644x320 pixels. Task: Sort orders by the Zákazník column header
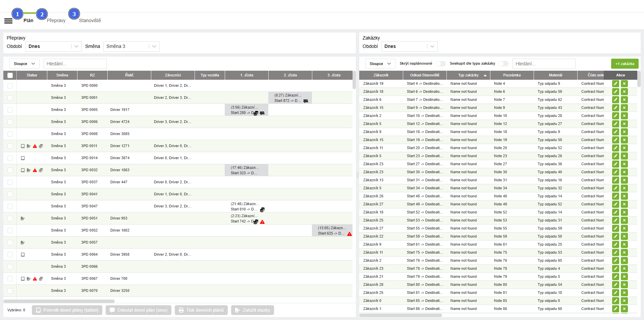click(x=381, y=75)
